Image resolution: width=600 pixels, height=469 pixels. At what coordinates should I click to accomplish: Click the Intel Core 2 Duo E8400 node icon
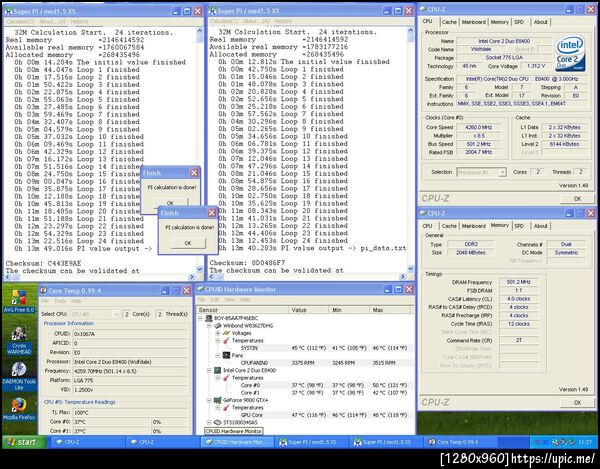(x=217, y=370)
